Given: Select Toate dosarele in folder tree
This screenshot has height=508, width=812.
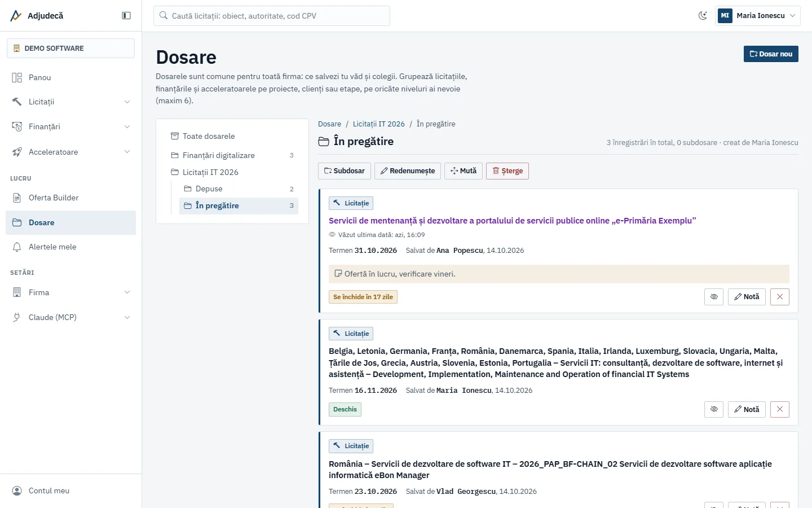Looking at the screenshot, I should pyautogui.click(x=232, y=136).
